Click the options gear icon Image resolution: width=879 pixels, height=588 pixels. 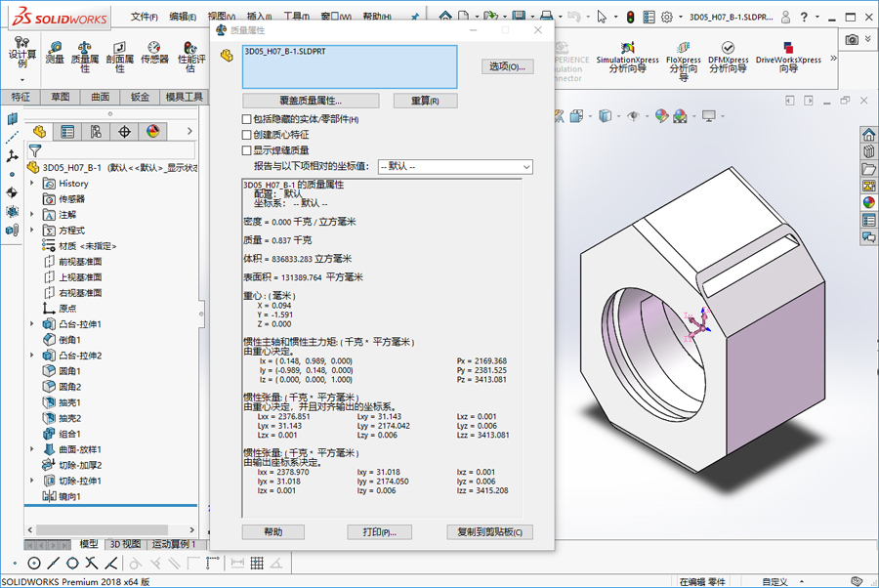(666, 17)
